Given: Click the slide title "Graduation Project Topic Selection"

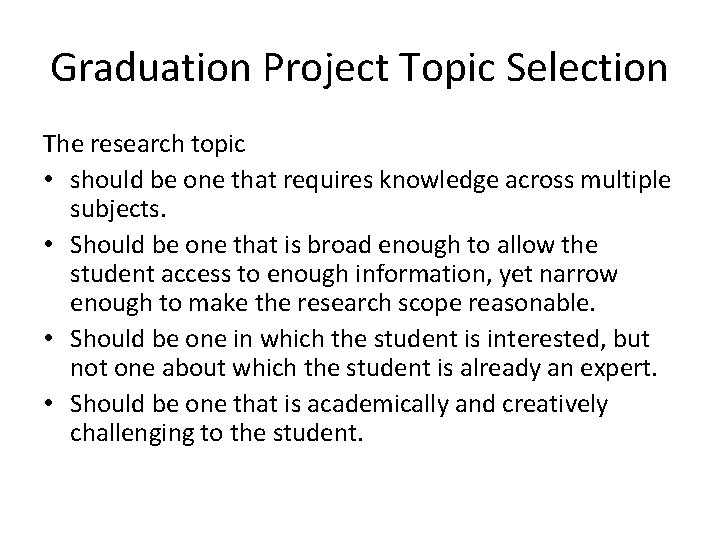Looking at the screenshot, I should pyautogui.click(x=359, y=69).
